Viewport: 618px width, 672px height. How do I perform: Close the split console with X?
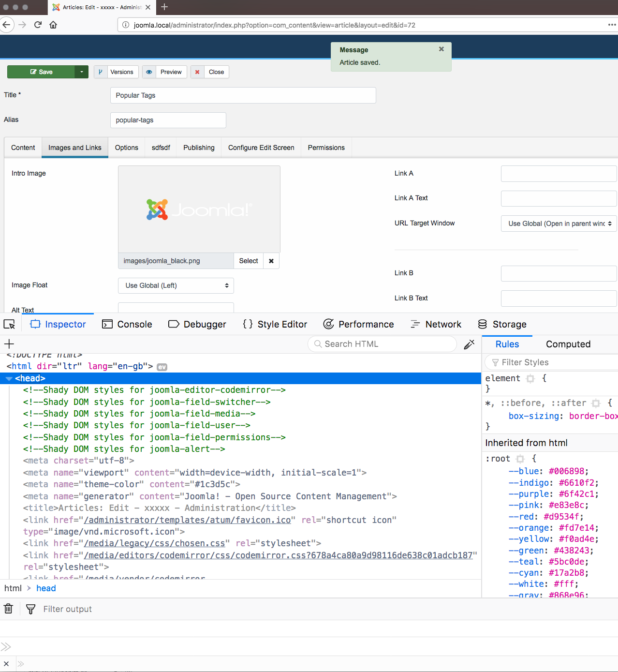[x=6, y=664]
